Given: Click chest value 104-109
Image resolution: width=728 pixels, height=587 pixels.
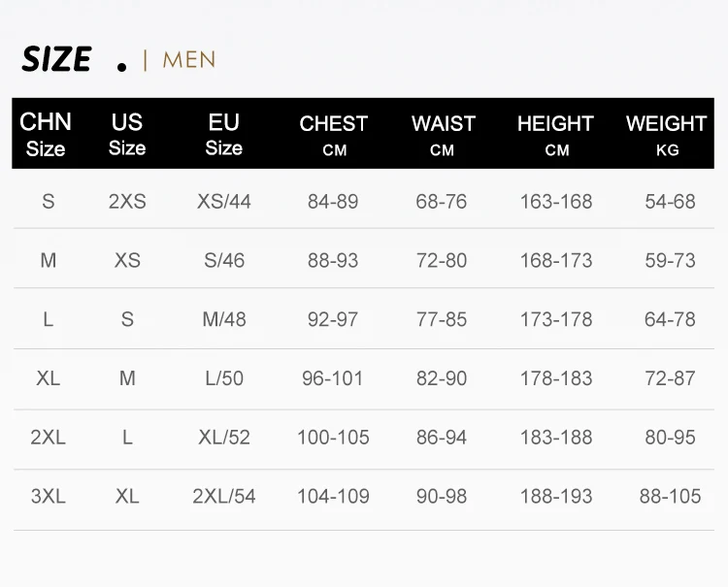Looking at the screenshot, I should (333, 496).
